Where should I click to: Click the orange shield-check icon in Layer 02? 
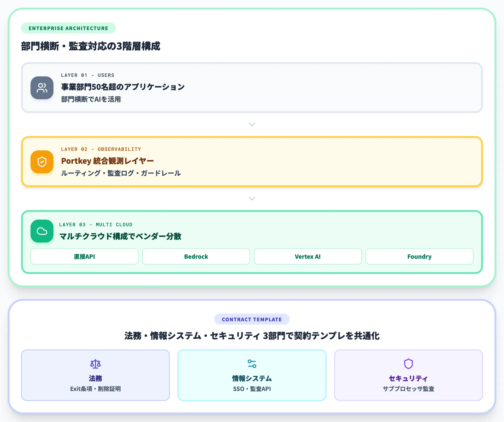[x=42, y=162]
